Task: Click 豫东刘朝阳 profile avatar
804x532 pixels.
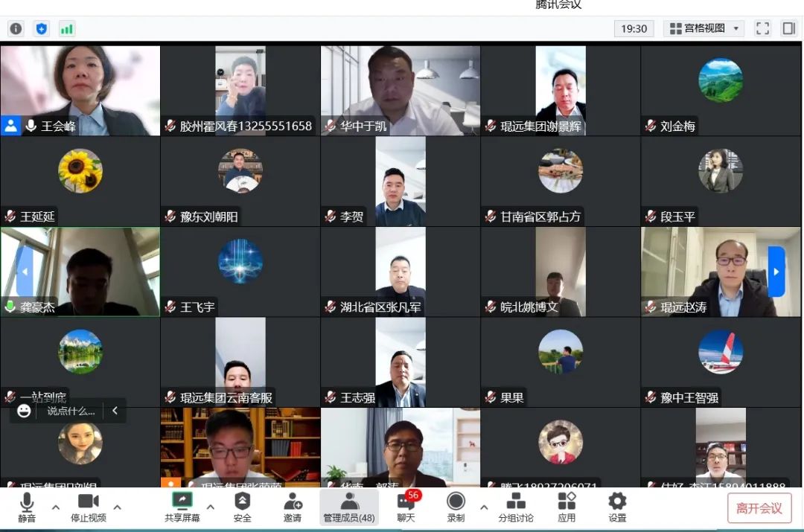Action: pos(240,170)
